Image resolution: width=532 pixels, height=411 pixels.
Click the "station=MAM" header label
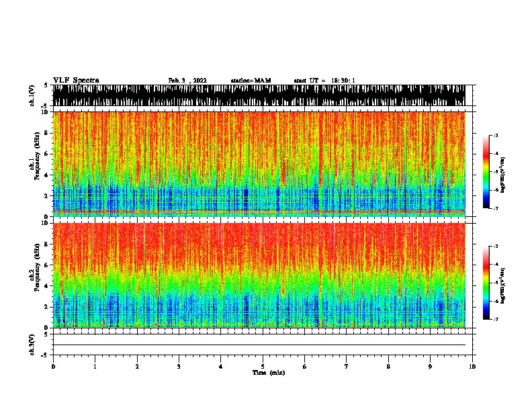coord(251,81)
